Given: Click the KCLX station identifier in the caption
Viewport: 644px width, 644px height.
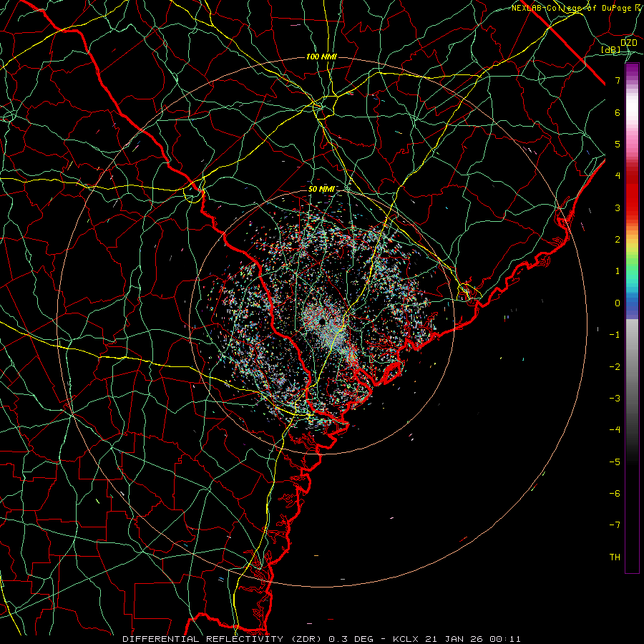Looking at the screenshot, I should click(406, 639).
